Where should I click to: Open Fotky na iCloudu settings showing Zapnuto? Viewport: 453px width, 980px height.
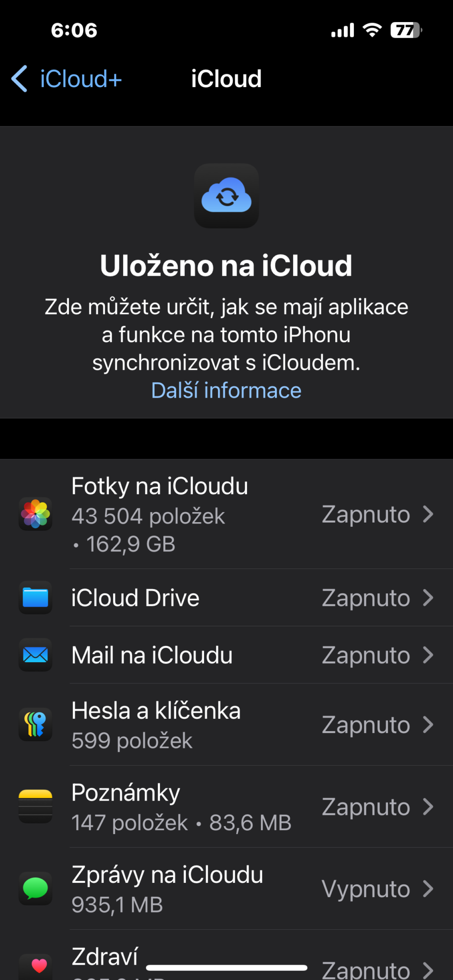(366, 514)
